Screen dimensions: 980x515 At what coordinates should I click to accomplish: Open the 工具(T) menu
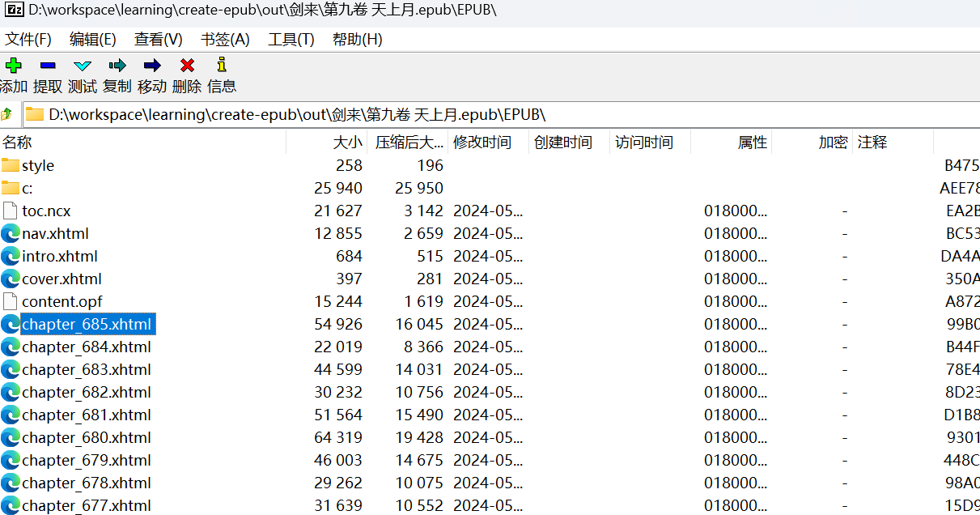pyautogui.click(x=290, y=38)
